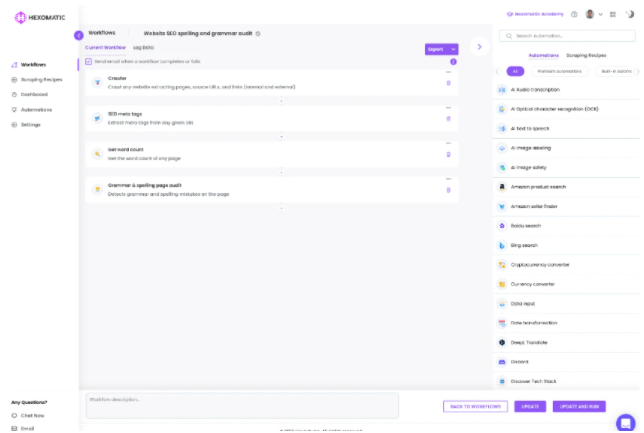Switch to the Log Data tab
This screenshot has width=644, height=433.
click(x=144, y=47)
